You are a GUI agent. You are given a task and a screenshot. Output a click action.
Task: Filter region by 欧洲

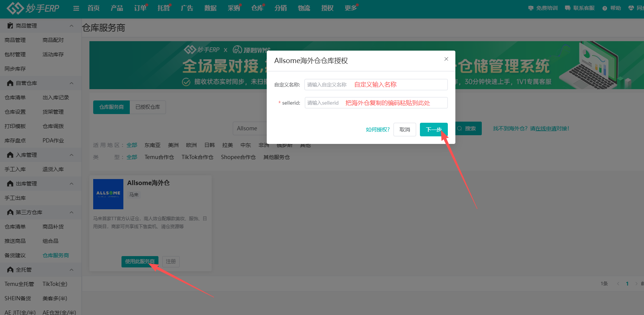tap(191, 145)
